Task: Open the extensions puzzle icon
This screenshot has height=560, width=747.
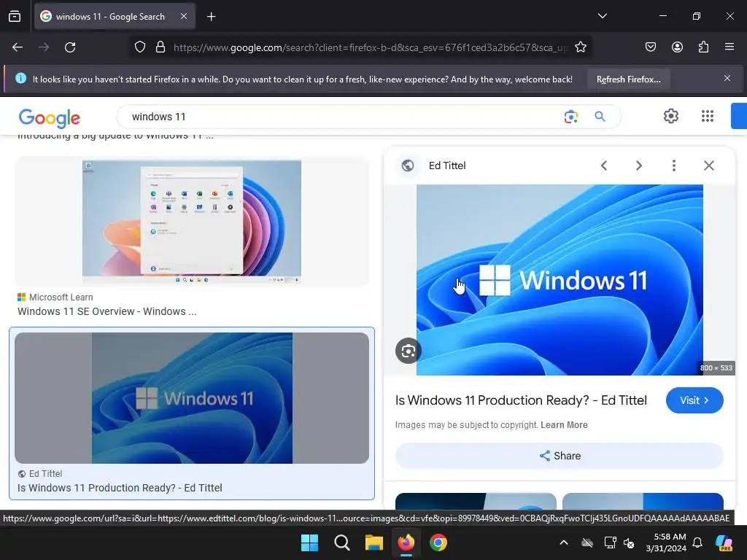Action: click(703, 47)
